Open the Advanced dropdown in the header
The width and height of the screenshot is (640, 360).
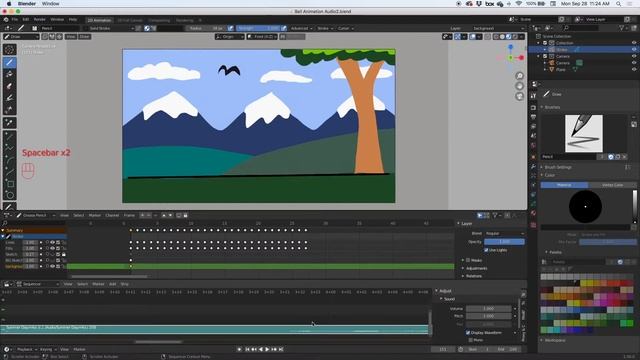[x=301, y=28]
